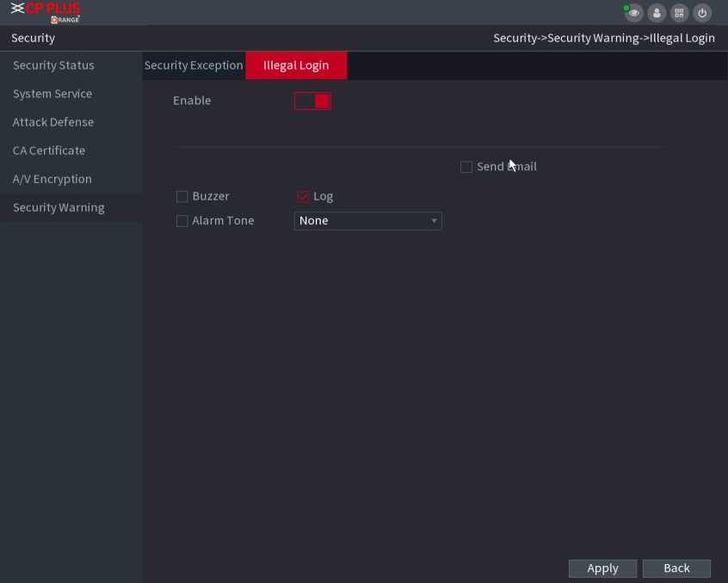The height and width of the screenshot is (583, 728).
Task: Select the Illegal Login tab
Action: point(296,65)
